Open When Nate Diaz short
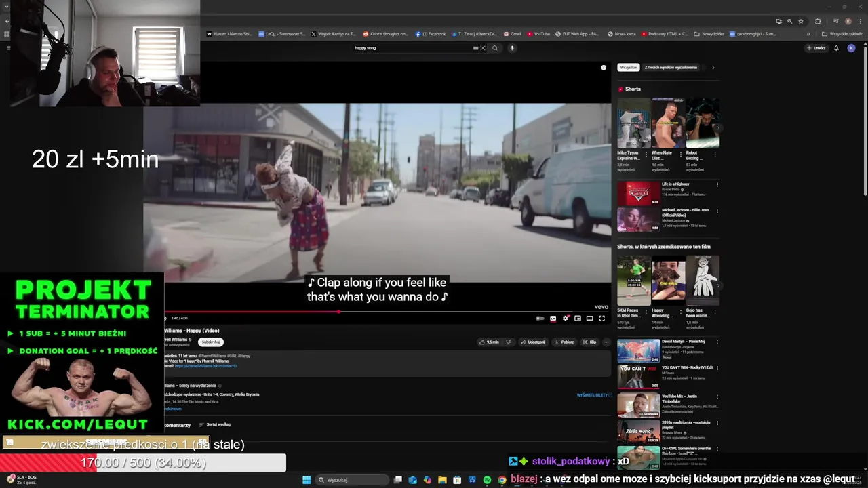Screen dimensions: 868x488 [x=668, y=123]
